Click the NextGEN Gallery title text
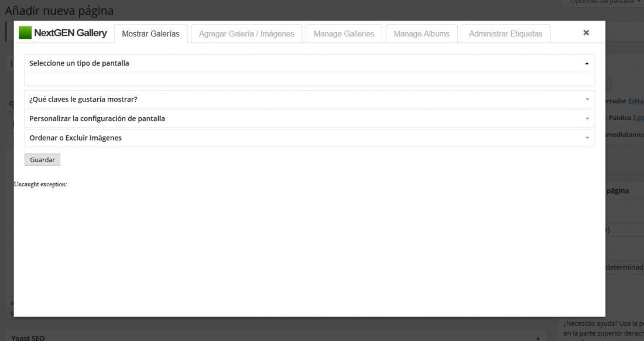The height and width of the screenshot is (341, 644). [70, 33]
